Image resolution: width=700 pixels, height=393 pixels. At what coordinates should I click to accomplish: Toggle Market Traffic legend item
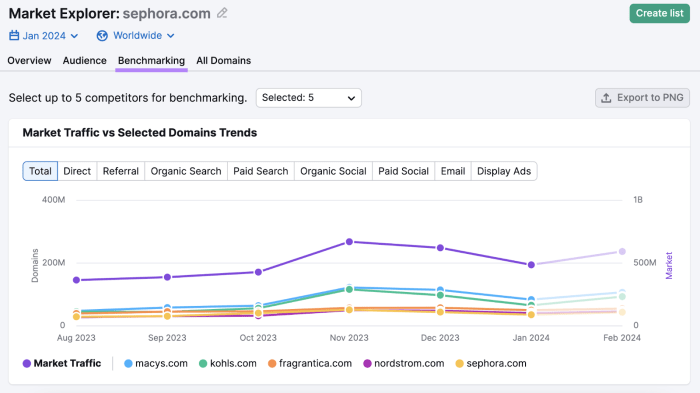click(x=62, y=364)
